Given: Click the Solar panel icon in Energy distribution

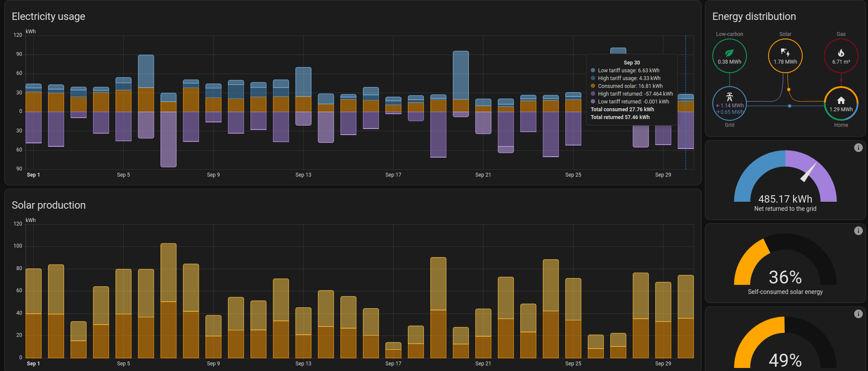Looking at the screenshot, I should 785,52.
